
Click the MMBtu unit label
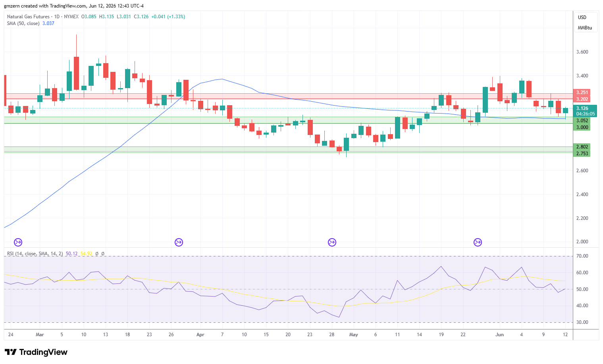coord(585,28)
